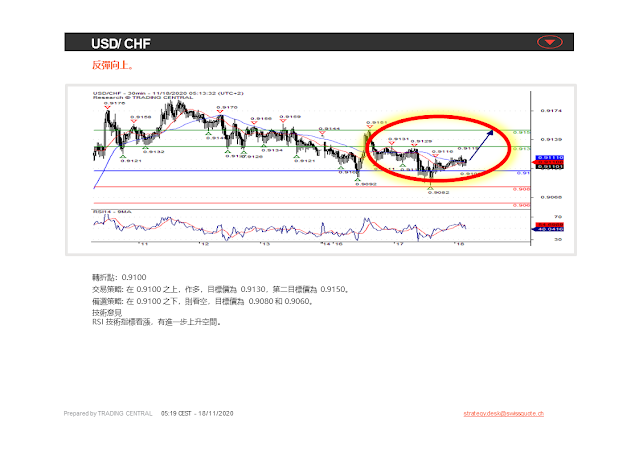
Task: Click the USD/CHF chart image
Action: point(321,170)
